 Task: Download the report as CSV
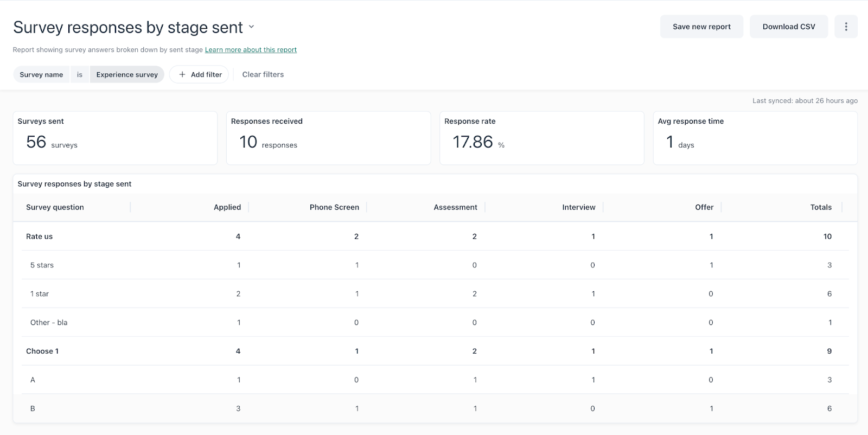coord(788,27)
